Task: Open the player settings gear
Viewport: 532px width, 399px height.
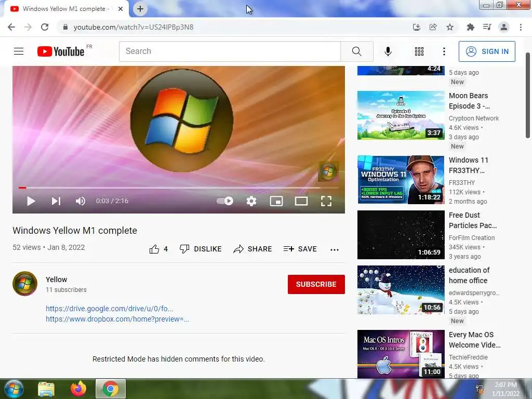Action: (251, 201)
